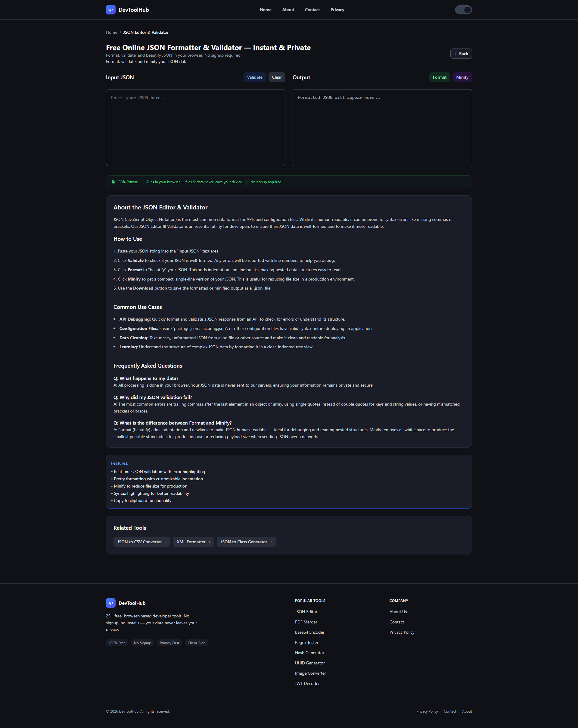Screen dimensions: 578x728
Task: Switch to the Home menu item
Action: [266, 9]
